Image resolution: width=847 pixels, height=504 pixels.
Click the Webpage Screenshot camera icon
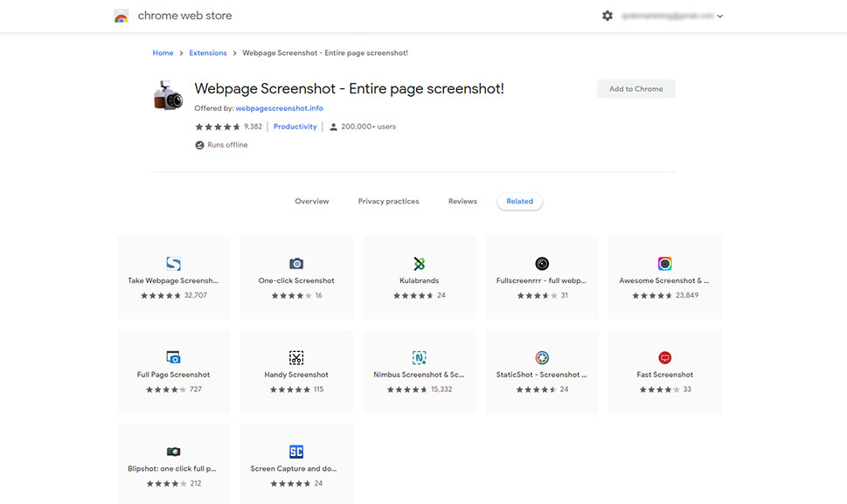point(168,95)
